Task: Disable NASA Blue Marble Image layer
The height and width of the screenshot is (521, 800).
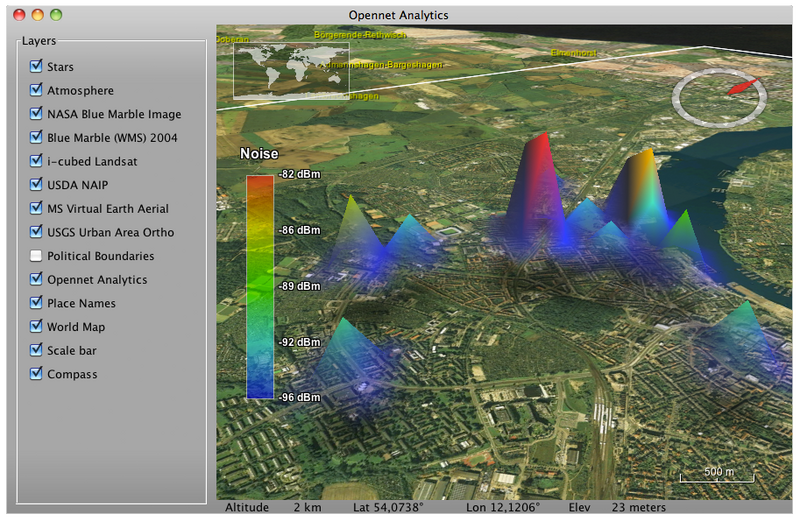Action: [x=36, y=113]
